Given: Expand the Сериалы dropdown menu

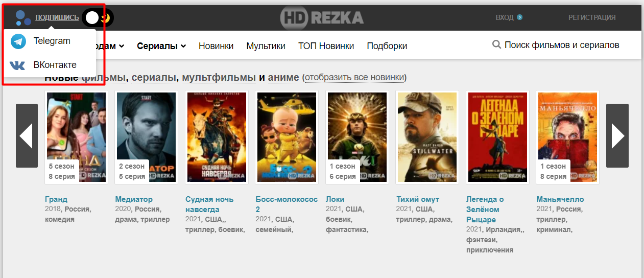Looking at the screenshot, I should pos(161,46).
